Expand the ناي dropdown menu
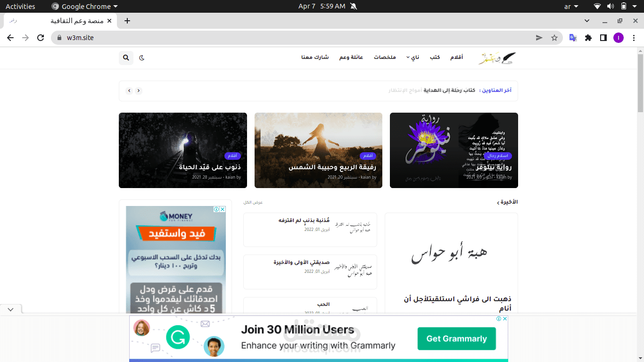Screen dimensions: 644x362 413,58
